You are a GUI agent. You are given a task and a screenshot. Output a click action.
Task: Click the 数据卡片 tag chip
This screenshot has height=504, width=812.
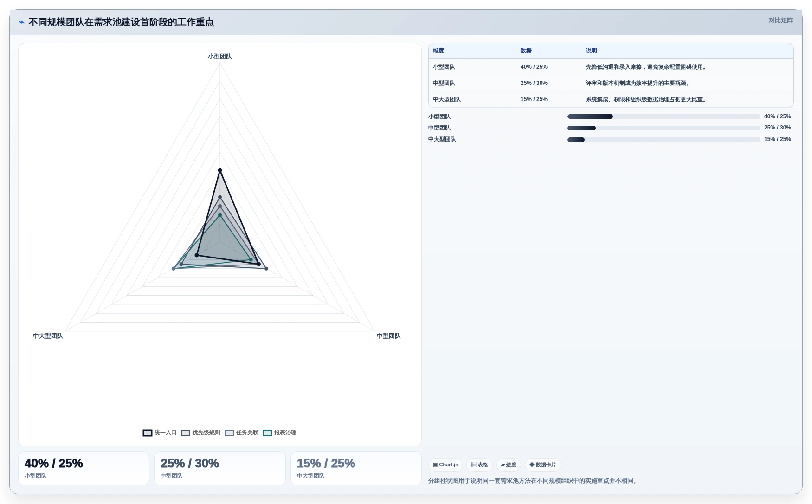(x=542, y=465)
